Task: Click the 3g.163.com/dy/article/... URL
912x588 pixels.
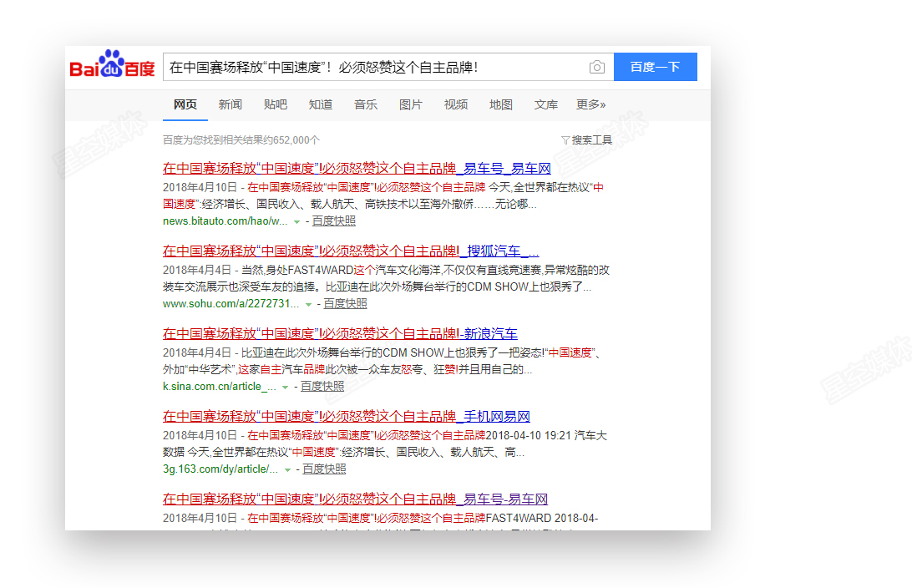Action: click(x=220, y=469)
